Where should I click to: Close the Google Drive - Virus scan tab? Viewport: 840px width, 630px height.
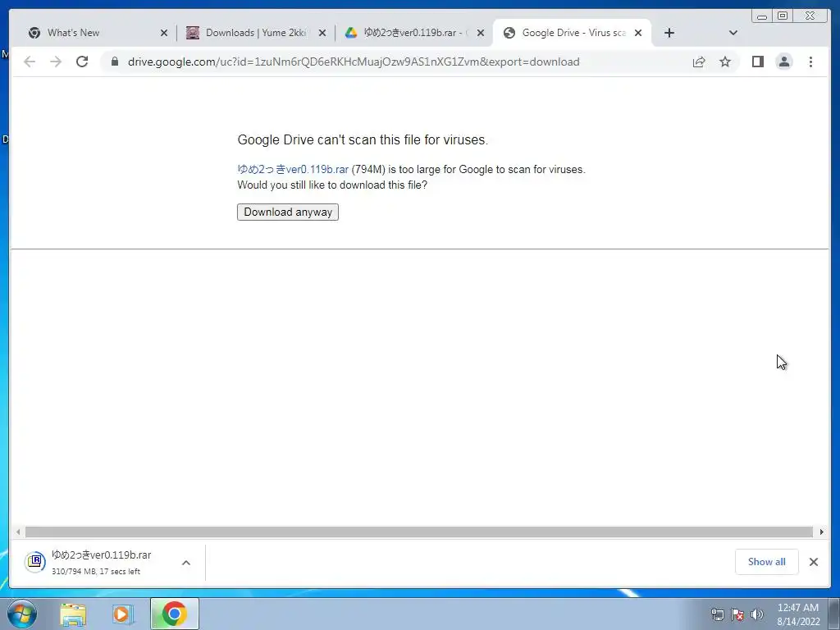coord(638,33)
